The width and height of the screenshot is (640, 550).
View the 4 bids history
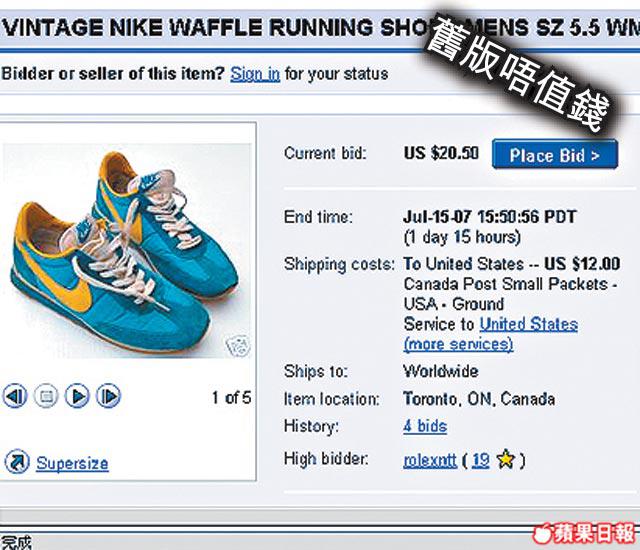coord(425,426)
